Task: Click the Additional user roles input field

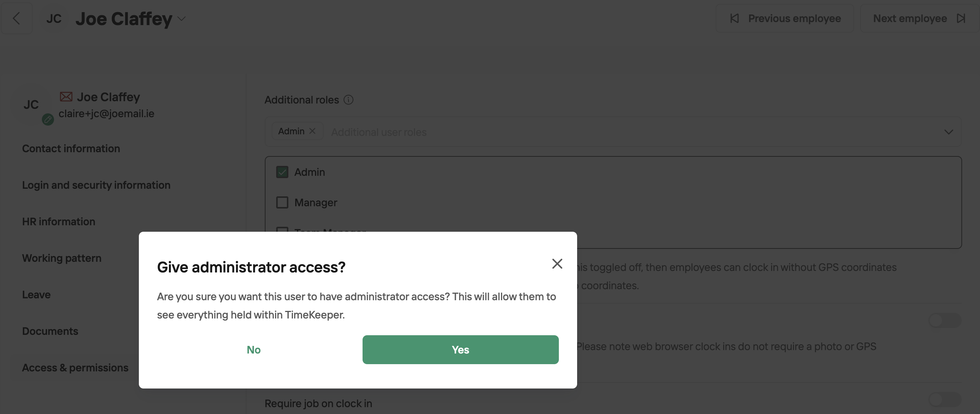Action: click(632, 132)
